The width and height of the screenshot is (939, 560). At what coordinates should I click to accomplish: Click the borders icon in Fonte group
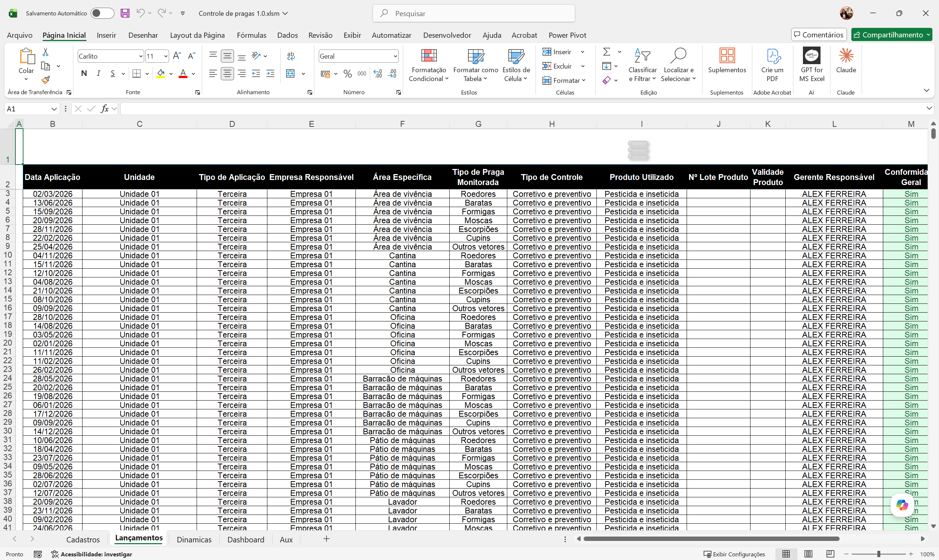click(x=137, y=74)
